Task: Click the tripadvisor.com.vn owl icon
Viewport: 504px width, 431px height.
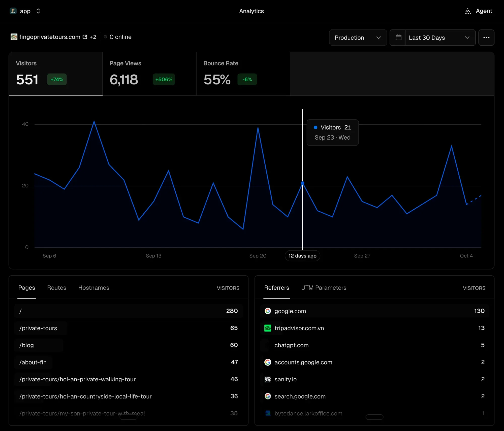Action: pos(268,328)
